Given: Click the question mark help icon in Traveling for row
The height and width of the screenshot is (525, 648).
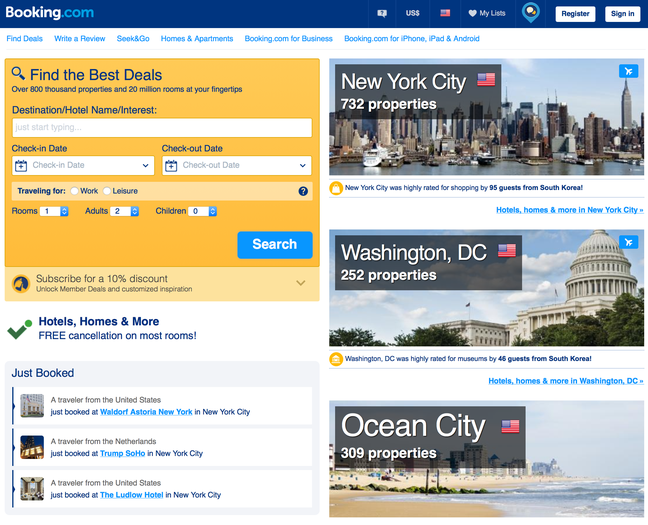Looking at the screenshot, I should [303, 191].
